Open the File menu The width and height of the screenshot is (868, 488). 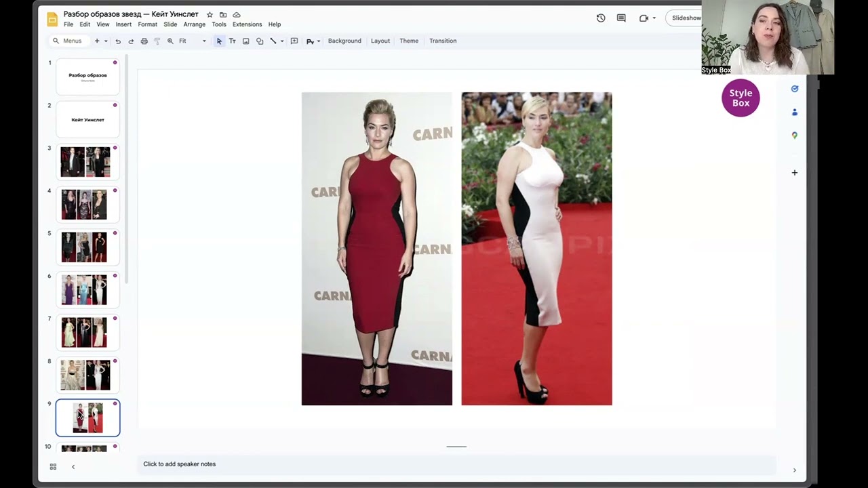[68, 24]
